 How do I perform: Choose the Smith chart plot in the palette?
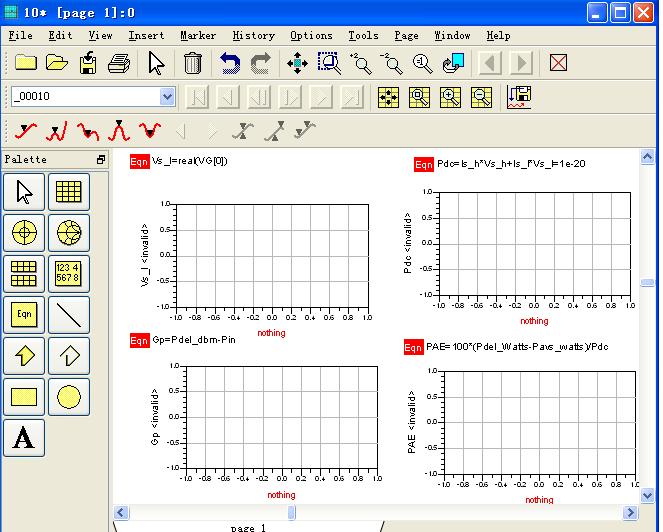[68, 233]
